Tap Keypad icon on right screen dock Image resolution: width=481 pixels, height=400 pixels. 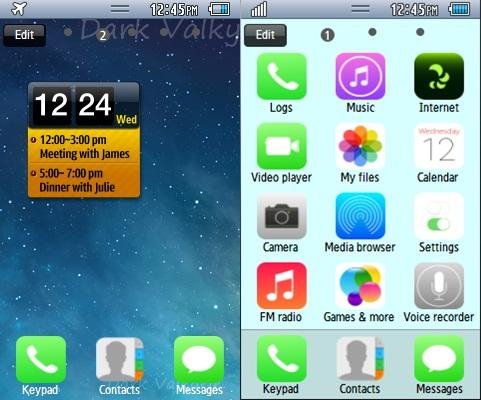(282, 359)
